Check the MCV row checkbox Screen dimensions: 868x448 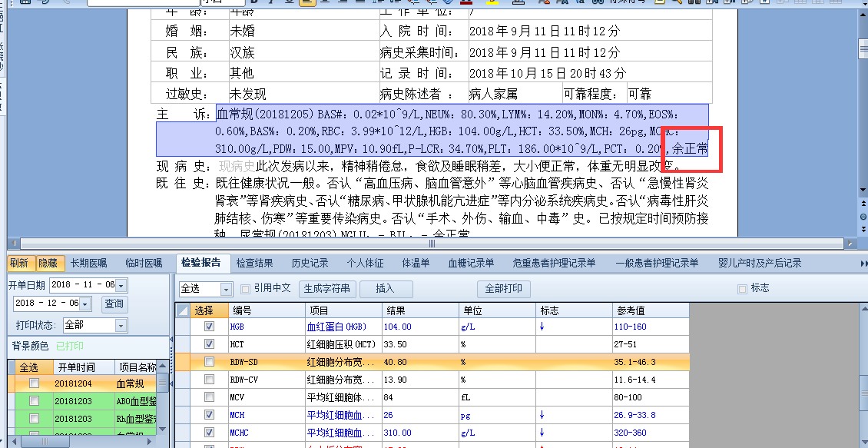pyautogui.click(x=209, y=397)
